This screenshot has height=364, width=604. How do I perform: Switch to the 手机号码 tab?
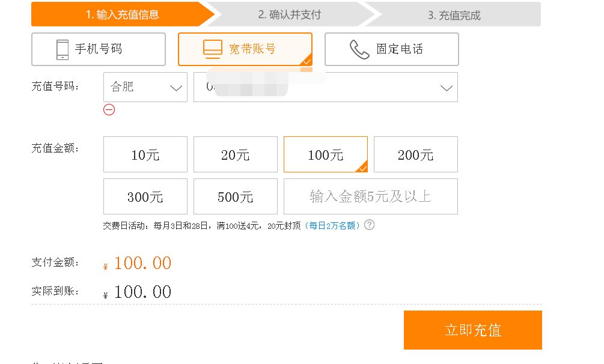98,49
